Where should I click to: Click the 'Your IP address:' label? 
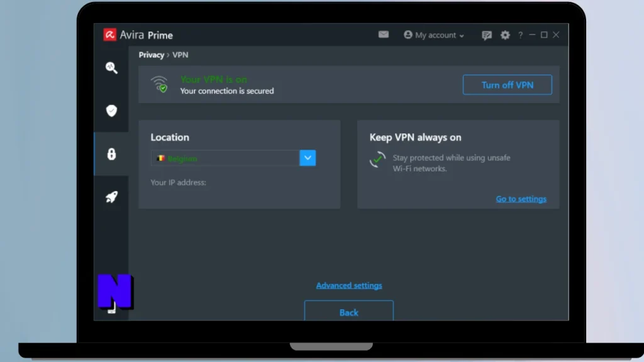tap(178, 183)
